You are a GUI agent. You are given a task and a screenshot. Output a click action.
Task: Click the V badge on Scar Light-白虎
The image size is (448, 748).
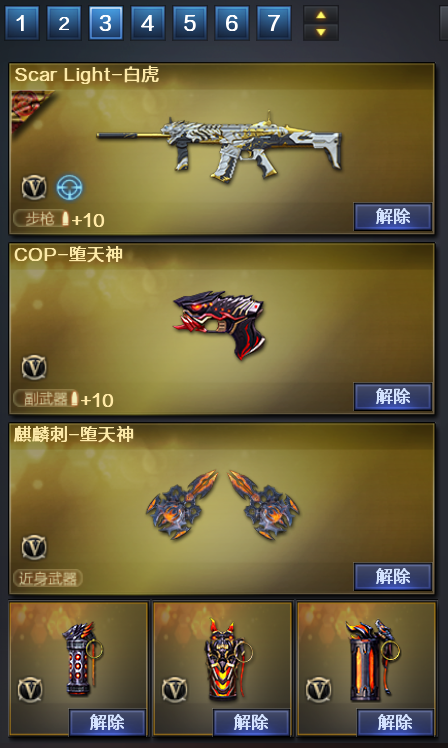(34, 187)
